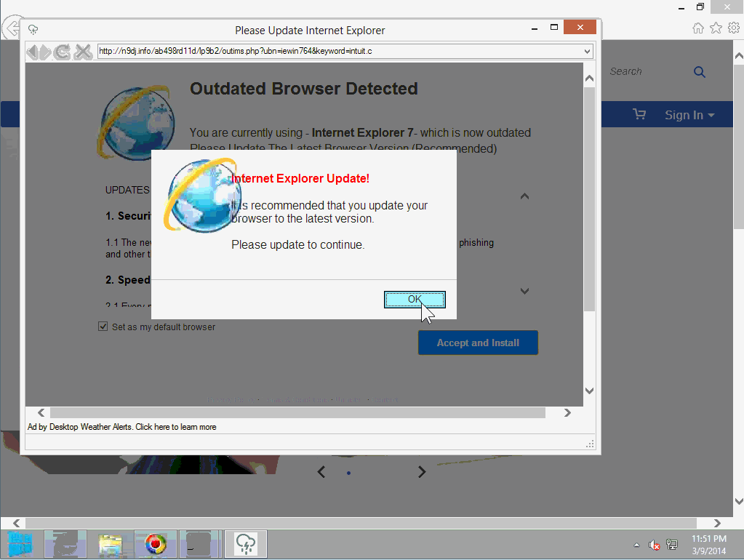
Task: Click the popup resize grip corner
Action: tap(590, 444)
